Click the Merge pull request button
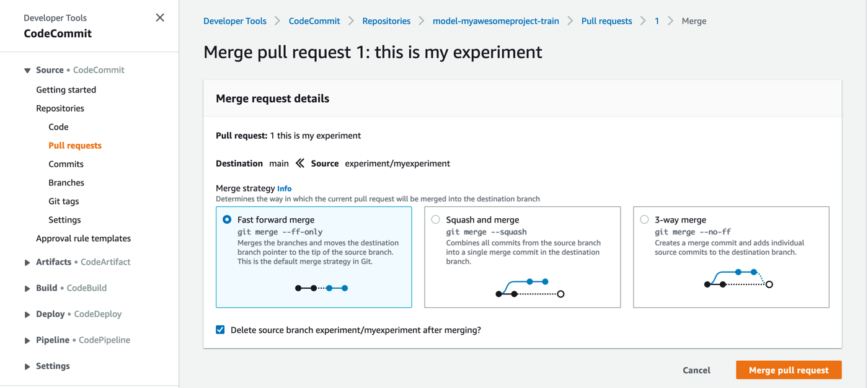Image resolution: width=868 pixels, height=388 pixels. click(789, 370)
